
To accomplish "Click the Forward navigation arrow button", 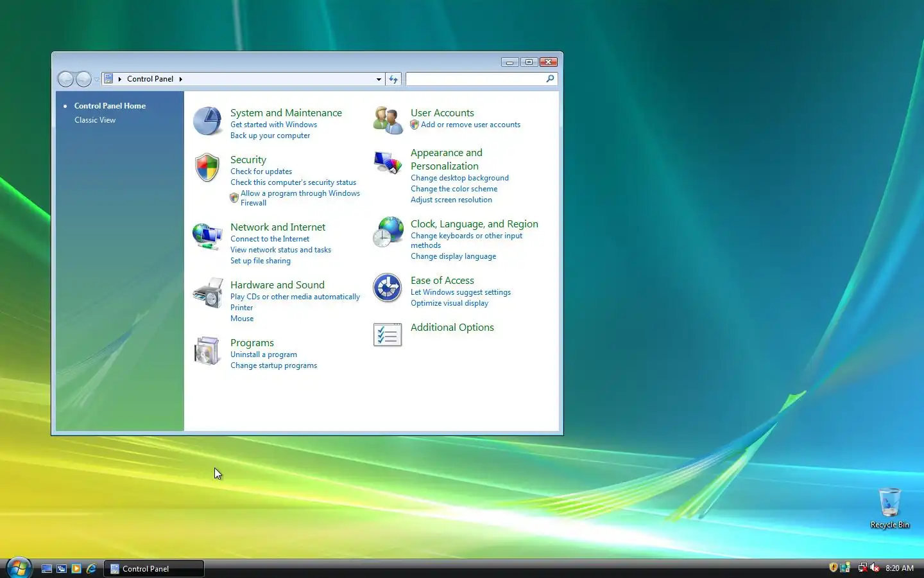I will tap(83, 79).
